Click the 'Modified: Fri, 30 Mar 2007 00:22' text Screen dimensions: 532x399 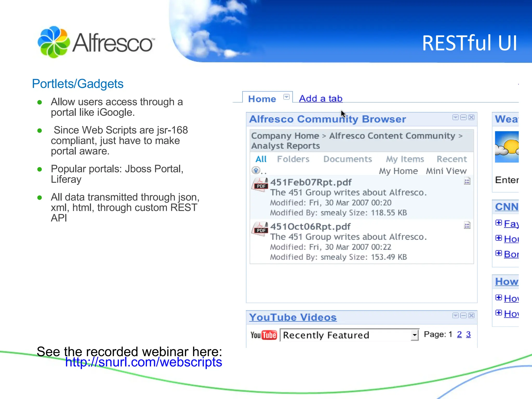330,247
